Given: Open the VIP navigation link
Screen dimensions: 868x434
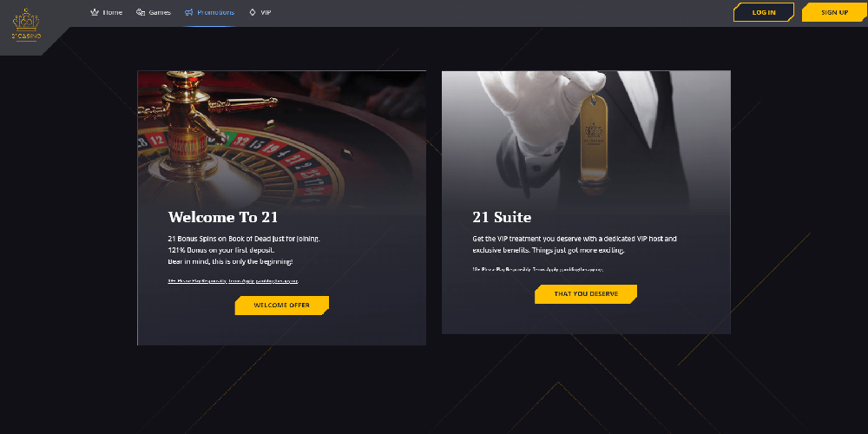Looking at the screenshot, I should click(x=266, y=12).
